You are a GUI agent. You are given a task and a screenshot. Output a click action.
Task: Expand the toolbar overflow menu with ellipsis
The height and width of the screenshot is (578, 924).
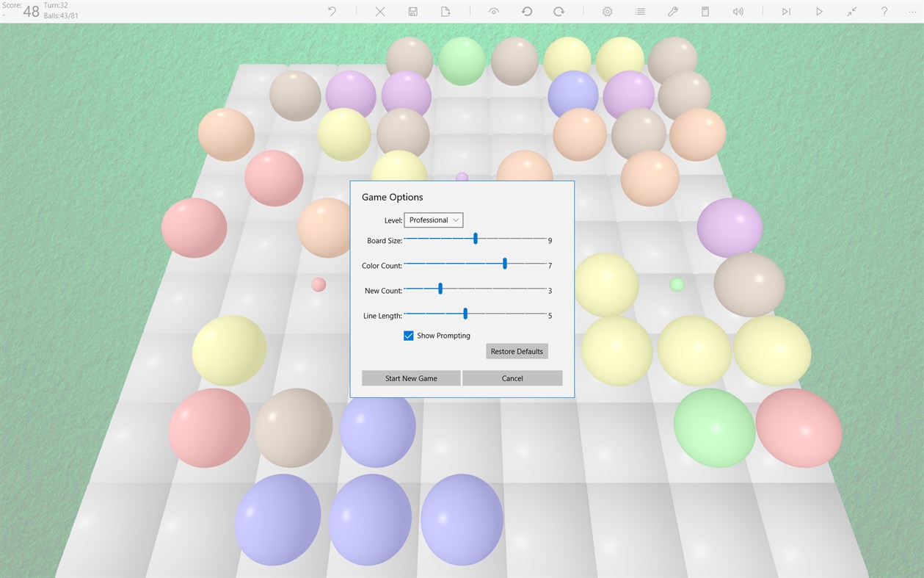coord(910,11)
